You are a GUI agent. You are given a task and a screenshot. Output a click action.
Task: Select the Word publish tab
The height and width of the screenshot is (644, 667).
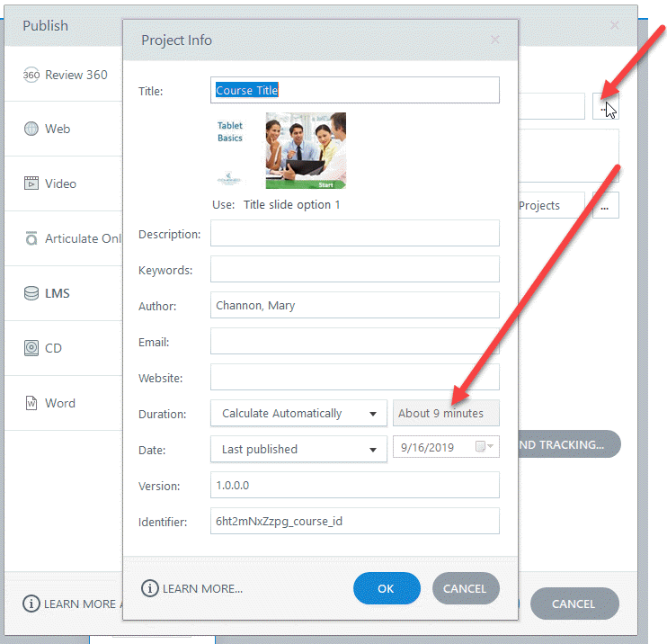(x=64, y=403)
